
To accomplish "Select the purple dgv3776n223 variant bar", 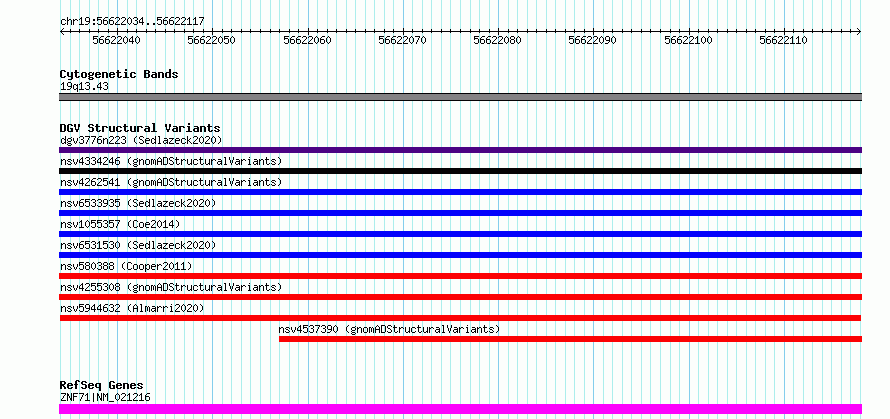I will tap(460, 150).
